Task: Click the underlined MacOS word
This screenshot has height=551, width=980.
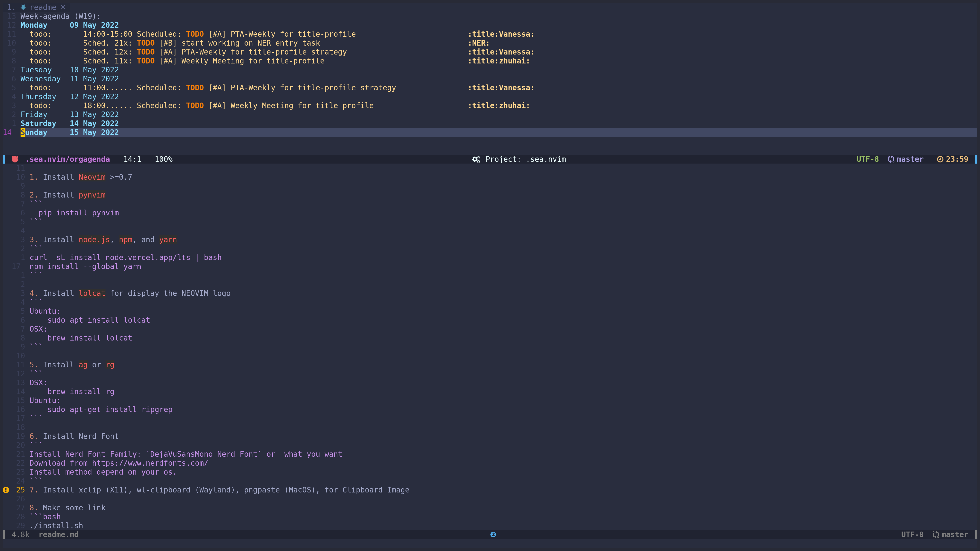Action: click(x=300, y=490)
